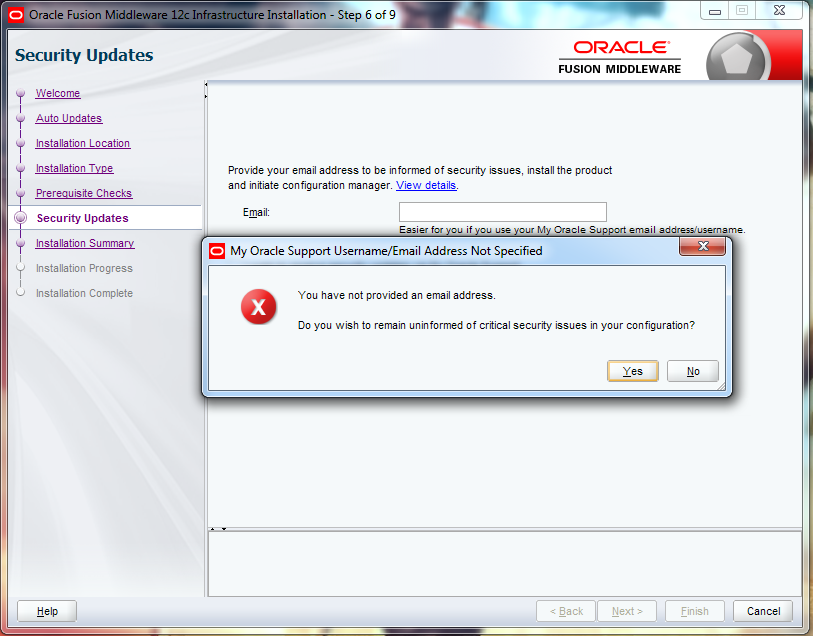
Task: Click the Oracle Fusion Middleware logo
Action: click(x=620, y=58)
